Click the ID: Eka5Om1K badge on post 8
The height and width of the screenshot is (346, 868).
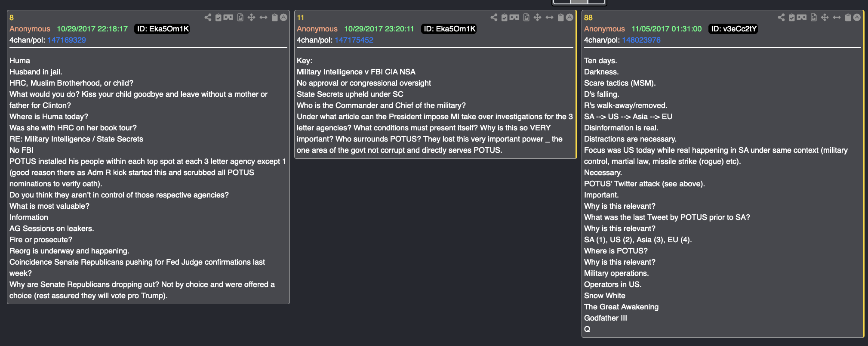(x=163, y=29)
